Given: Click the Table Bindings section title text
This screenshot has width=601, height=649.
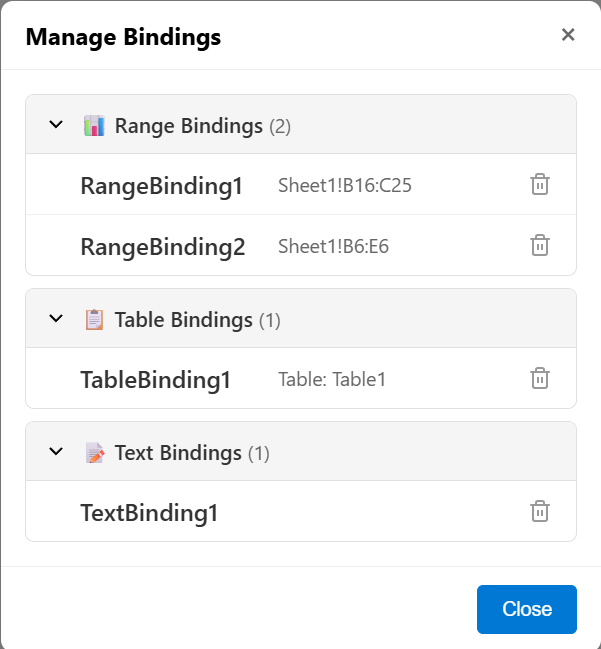Looking at the screenshot, I should click(x=183, y=320).
